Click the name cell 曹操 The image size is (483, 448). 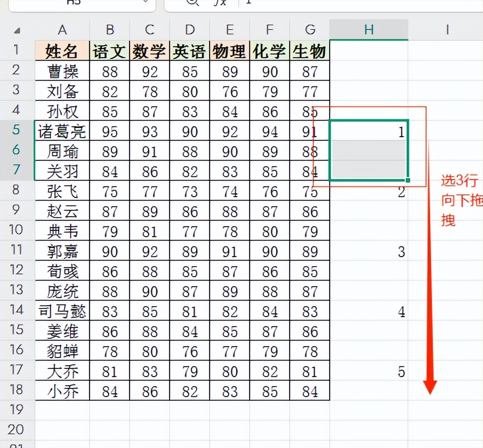(62, 71)
